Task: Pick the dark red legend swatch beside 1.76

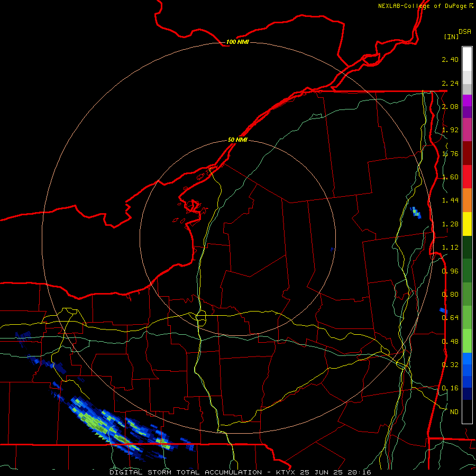Action: click(467, 153)
